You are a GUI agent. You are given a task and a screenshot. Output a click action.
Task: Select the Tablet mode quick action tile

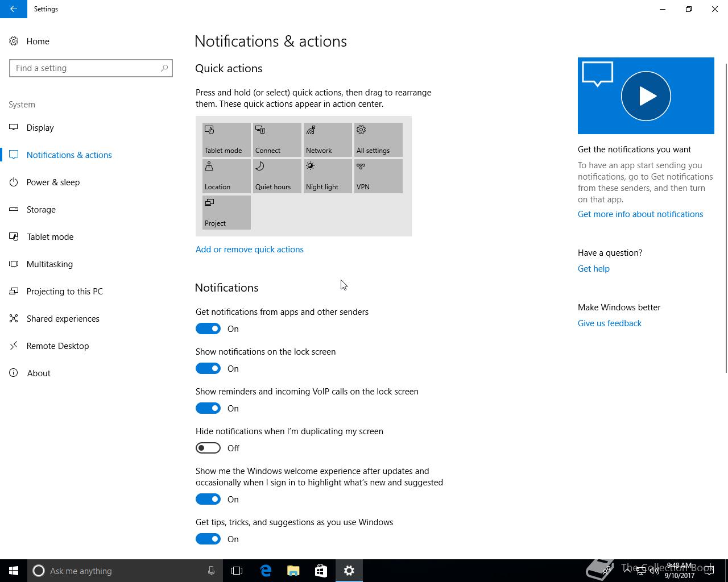[x=226, y=140]
